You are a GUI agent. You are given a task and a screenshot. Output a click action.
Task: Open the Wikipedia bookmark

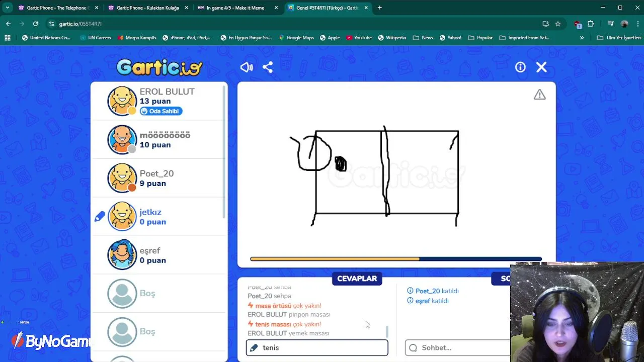[x=392, y=38]
